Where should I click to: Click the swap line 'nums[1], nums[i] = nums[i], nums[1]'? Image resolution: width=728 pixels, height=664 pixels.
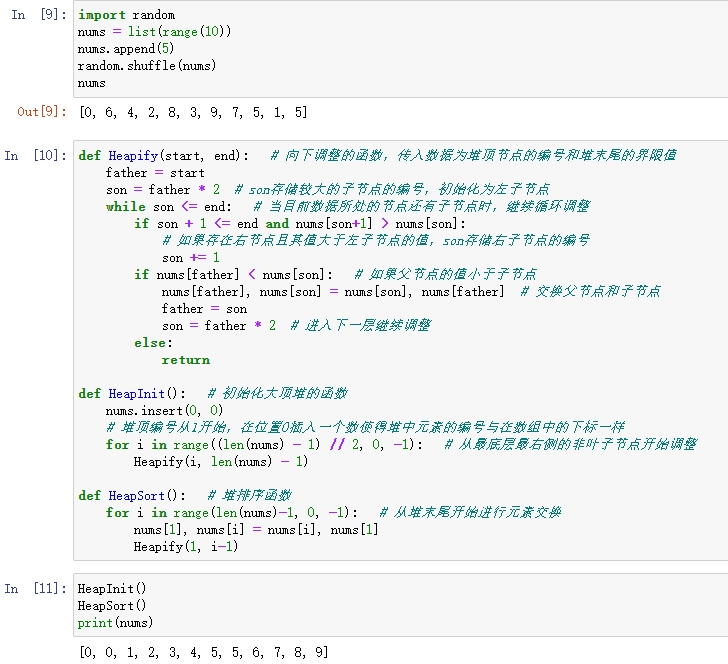click(256, 530)
